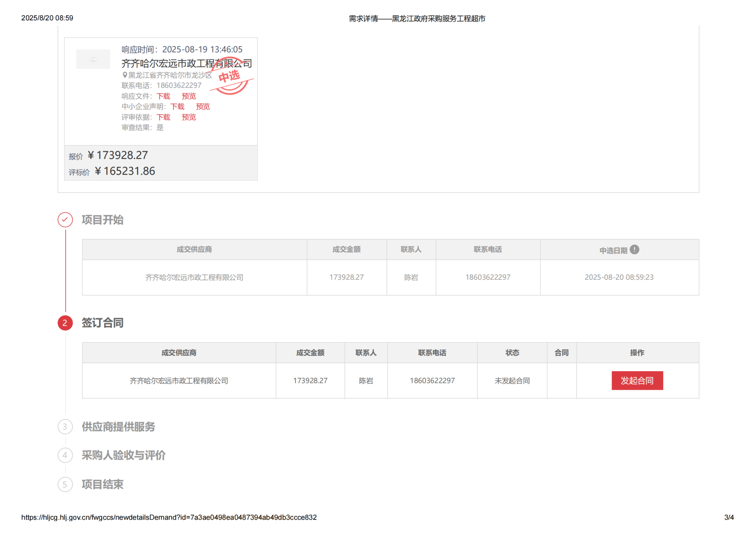756x534 pixels.
Task: Download the 中小企业声明 file
Action: 177,107
